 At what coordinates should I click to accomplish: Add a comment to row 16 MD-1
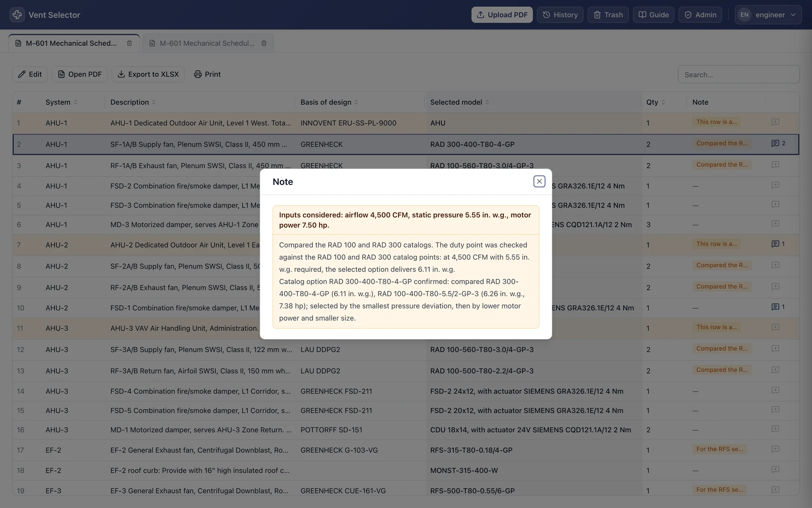coord(775,429)
